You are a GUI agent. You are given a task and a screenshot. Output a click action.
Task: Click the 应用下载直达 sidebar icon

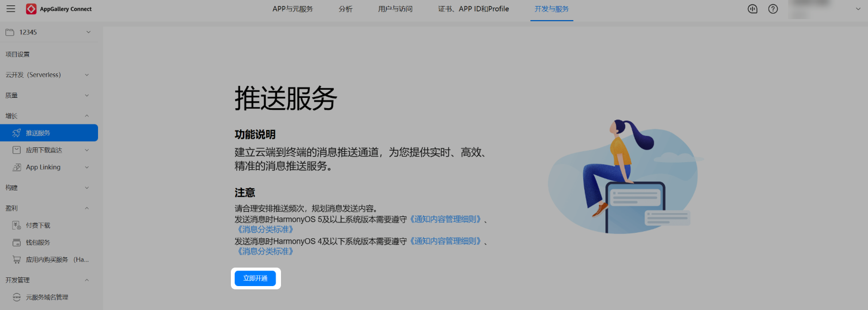pos(17,150)
